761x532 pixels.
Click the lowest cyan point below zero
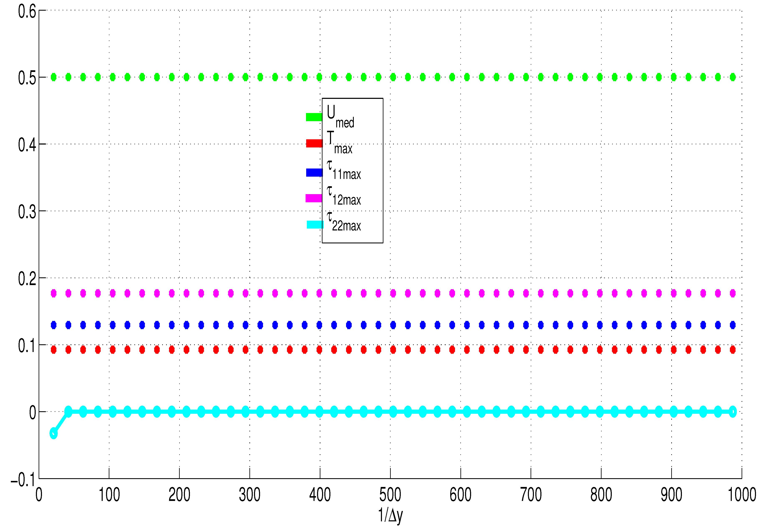[53, 433]
